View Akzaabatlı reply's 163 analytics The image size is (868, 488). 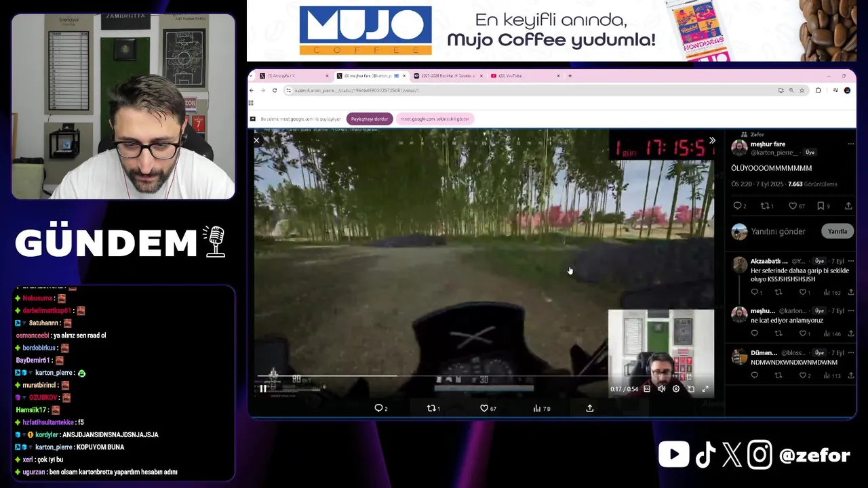pos(831,292)
